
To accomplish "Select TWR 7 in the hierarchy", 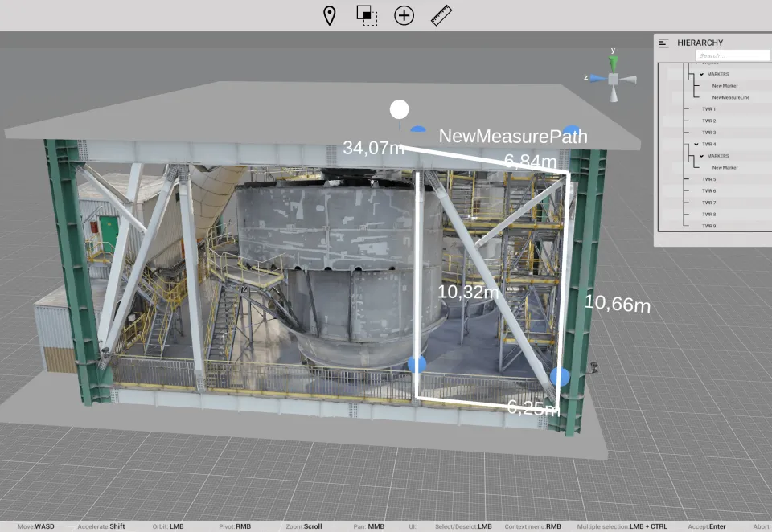I will pyautogui.click(x=708, y=202).
